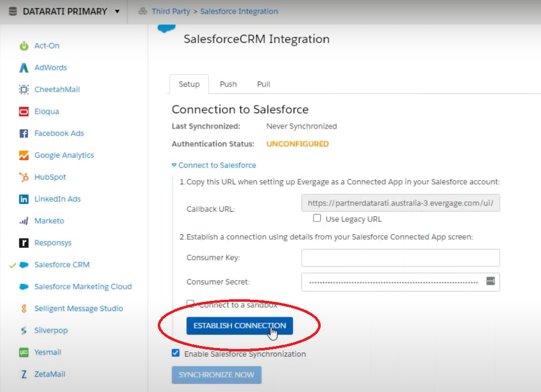This screenshot has width=541, height=392.
Task: Click the database icon beside DATARATI PRIMARY
Action: [x=13, y=11]
